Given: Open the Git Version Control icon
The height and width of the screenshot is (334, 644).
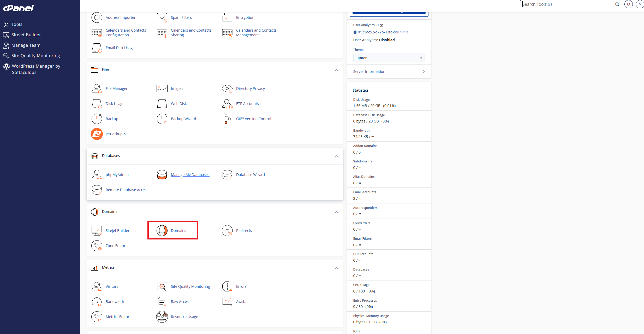Looking at the screenshot, I should click(227, 119).
